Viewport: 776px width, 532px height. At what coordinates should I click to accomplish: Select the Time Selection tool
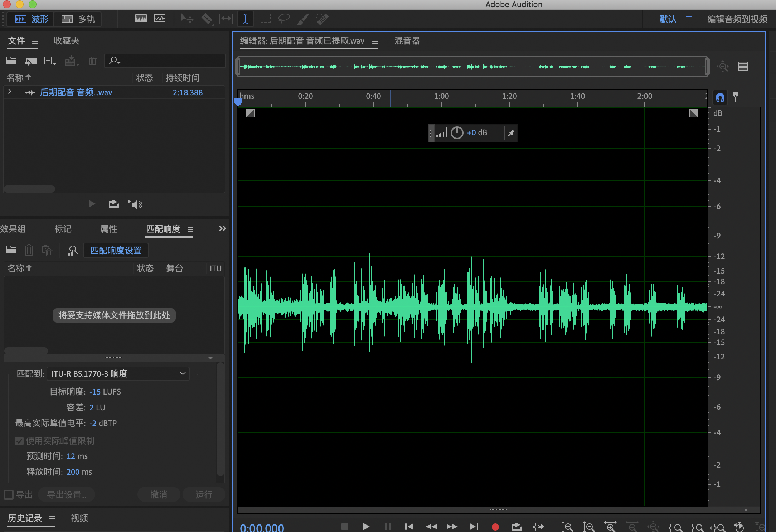pos(245,19)
